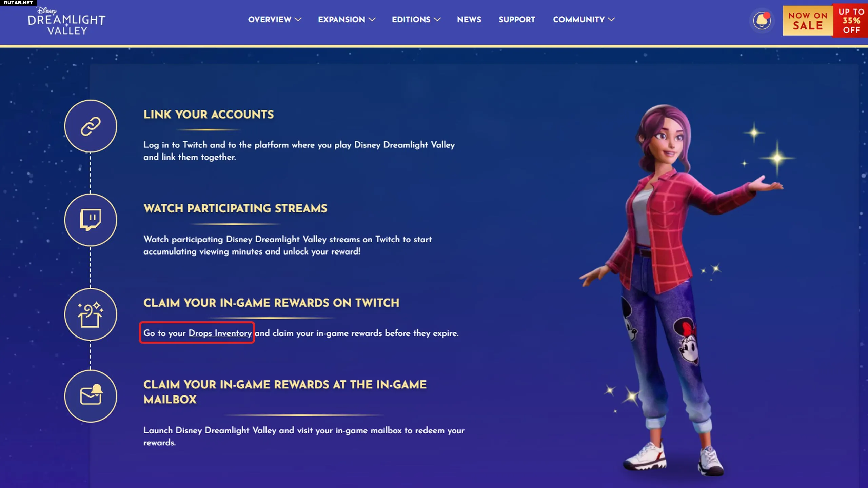
Task: Click the mailbox envelope bell icon
Action: tap(91, 396)
